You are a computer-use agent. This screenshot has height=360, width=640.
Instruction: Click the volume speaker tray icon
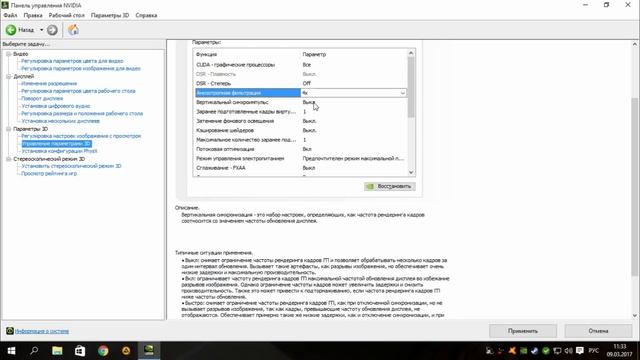pyautogui.click(x=568, y=351)
